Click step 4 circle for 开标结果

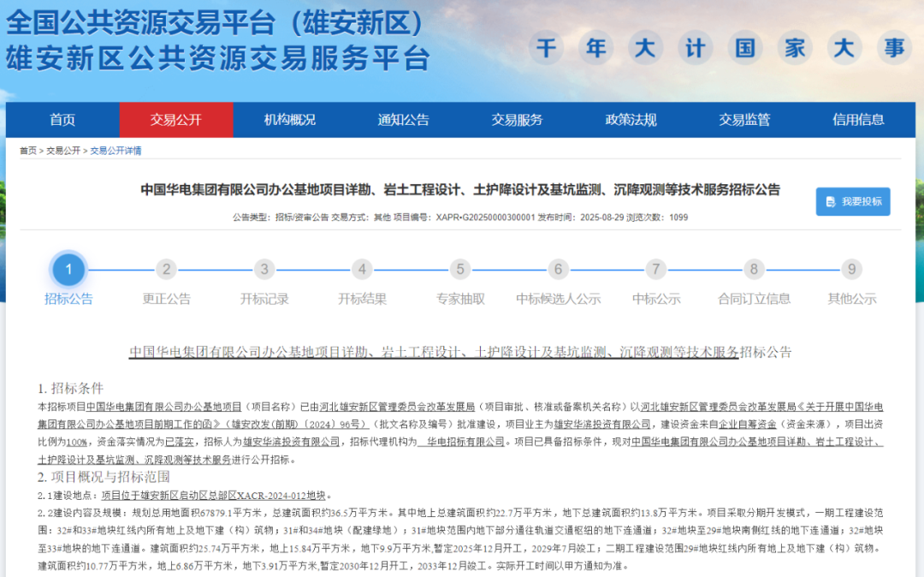(x=363, y=270)
